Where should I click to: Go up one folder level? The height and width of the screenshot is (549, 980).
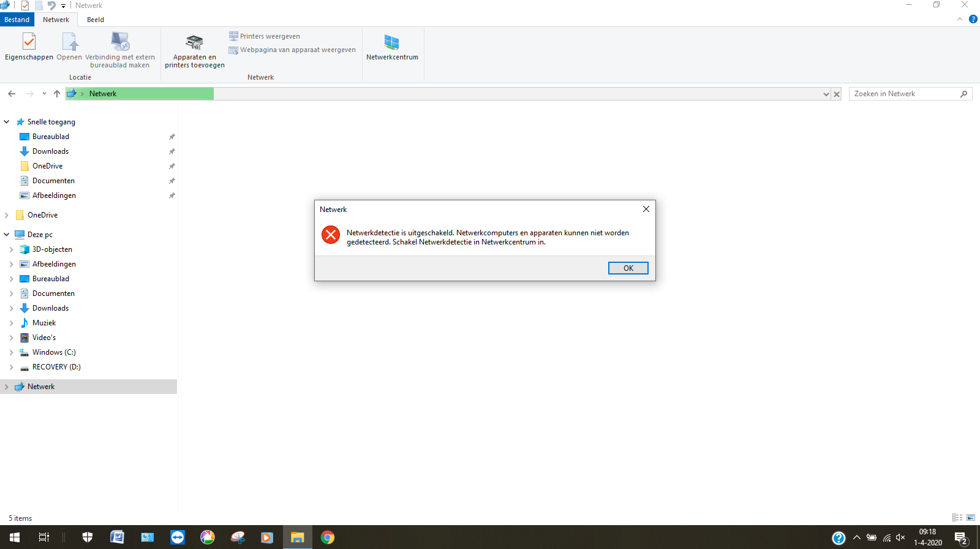coord(57,94)
